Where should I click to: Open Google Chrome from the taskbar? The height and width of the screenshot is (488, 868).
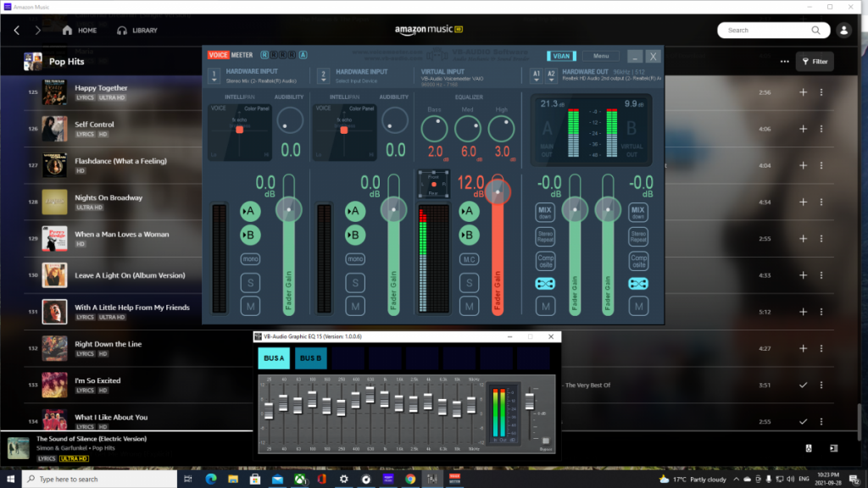tap(410, 479)
